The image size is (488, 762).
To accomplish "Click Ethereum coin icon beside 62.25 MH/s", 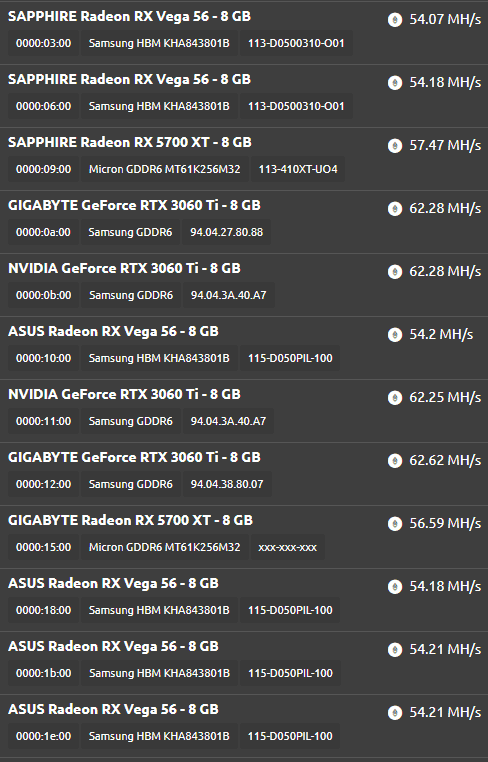I will click(x=395, y=398).
